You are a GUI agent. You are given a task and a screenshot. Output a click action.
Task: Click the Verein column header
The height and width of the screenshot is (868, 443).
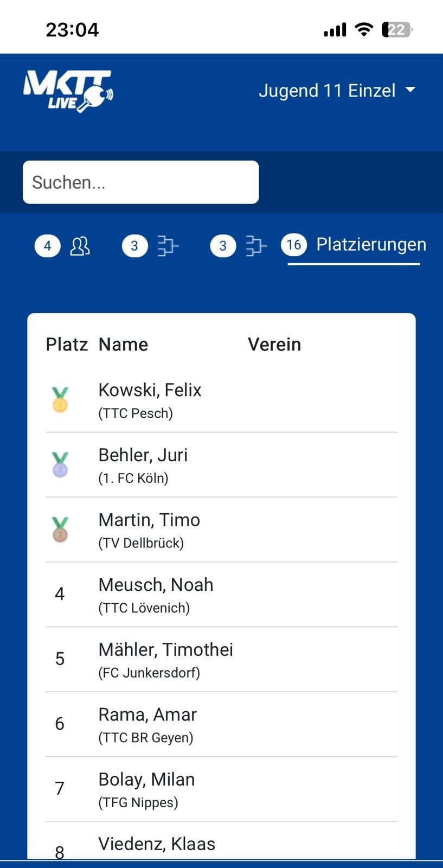274,344
